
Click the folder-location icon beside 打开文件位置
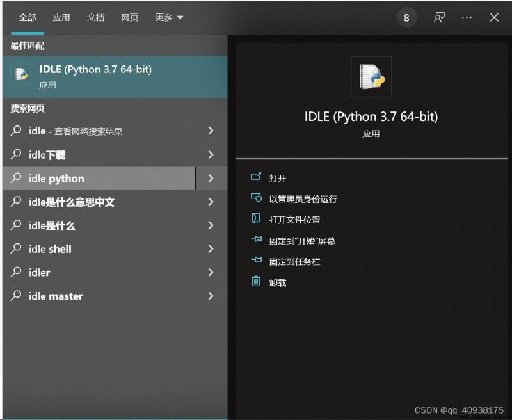tap(256, 218)
